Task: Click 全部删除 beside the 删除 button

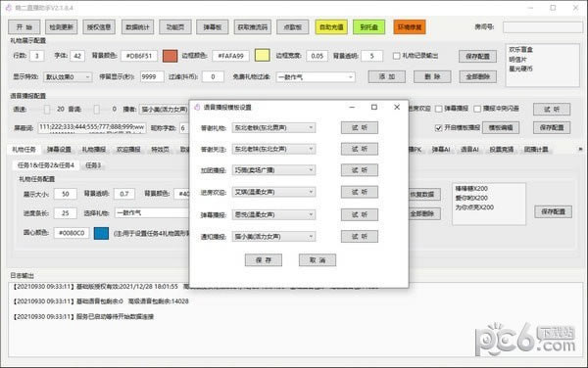Action: 478,76
